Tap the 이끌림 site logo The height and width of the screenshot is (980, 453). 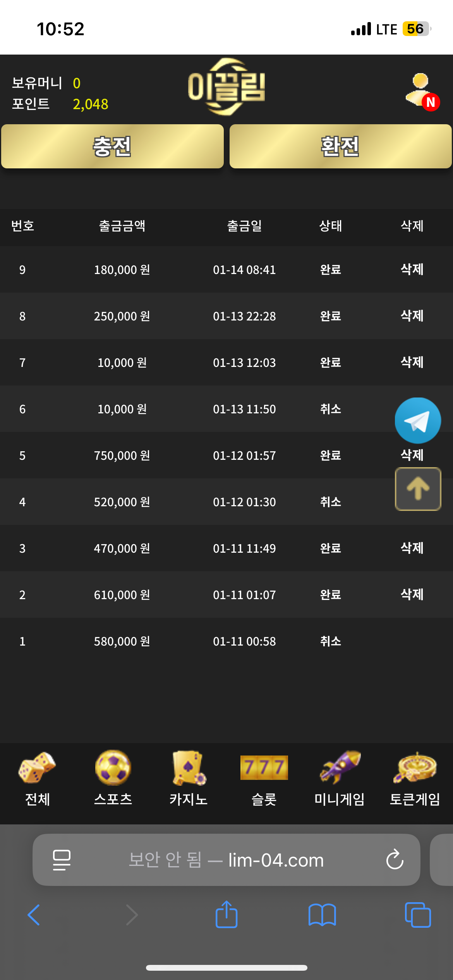(x=226, y=87)
